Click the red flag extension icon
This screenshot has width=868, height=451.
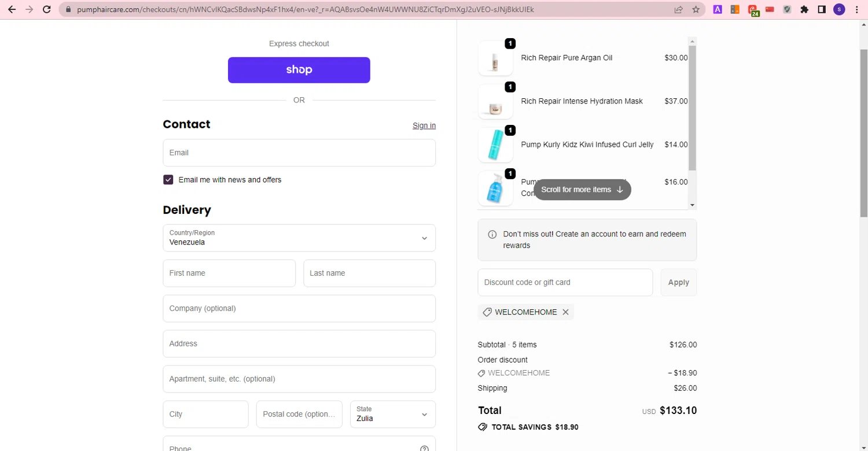click(x=770, y=9)
